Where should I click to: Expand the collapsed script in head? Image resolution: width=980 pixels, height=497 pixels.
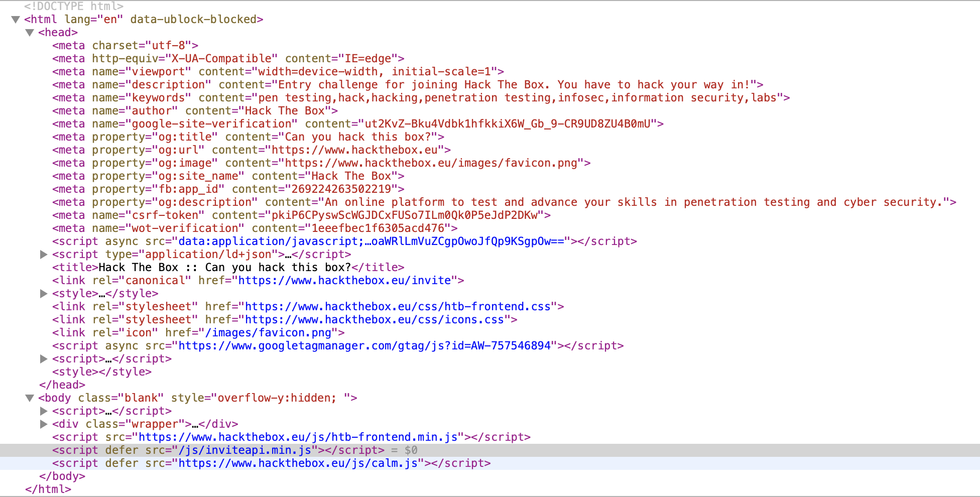44,359
